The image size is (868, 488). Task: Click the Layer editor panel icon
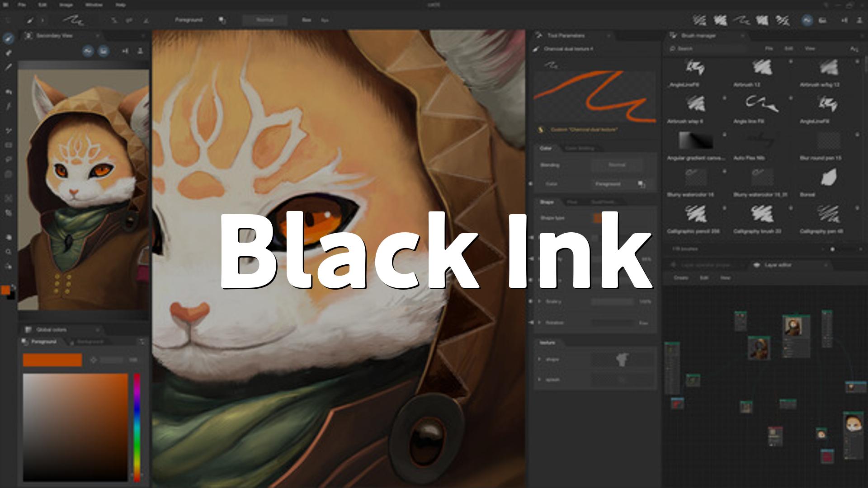pyautogui.click(x=756, y=265)
